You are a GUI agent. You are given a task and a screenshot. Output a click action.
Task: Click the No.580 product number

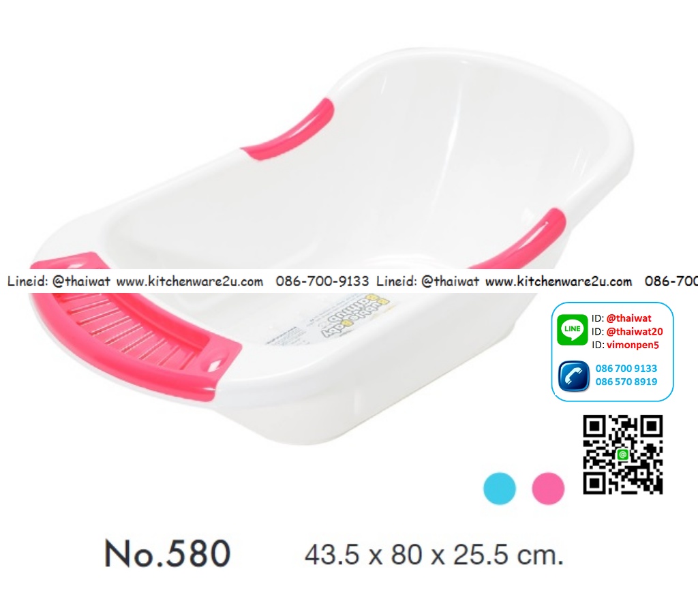tap(168, 554)
